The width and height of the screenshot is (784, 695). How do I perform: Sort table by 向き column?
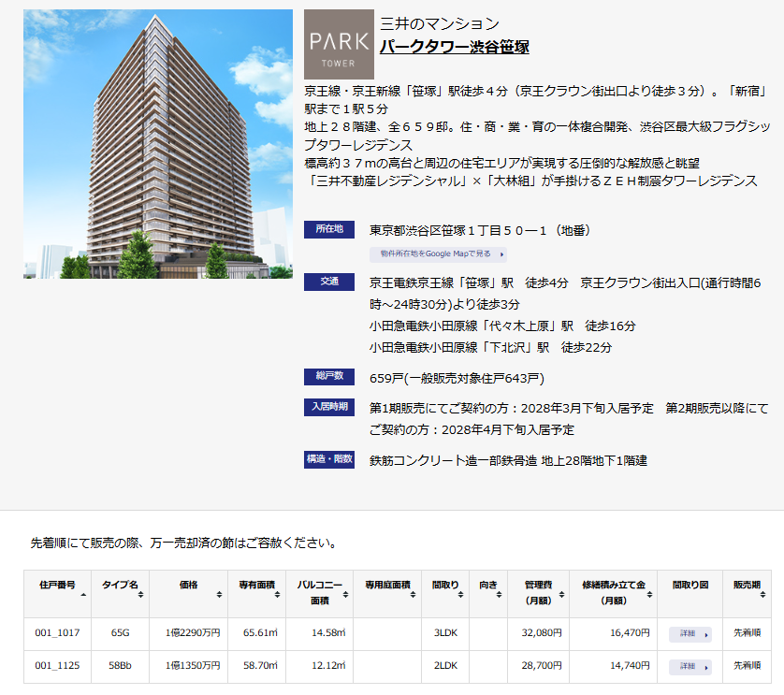click(x=488, y=593)
